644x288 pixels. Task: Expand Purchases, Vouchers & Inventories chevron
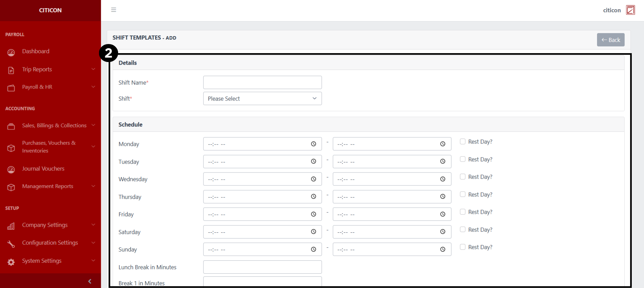point(93,147)
